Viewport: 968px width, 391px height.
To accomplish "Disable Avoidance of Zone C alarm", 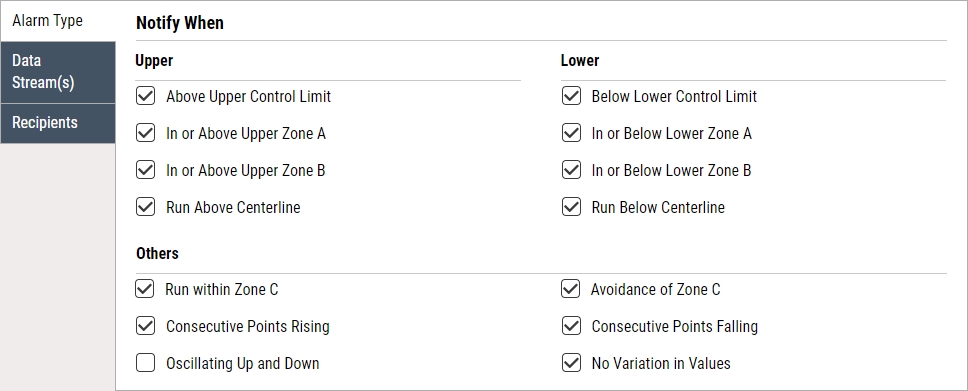I will point(570,289).
